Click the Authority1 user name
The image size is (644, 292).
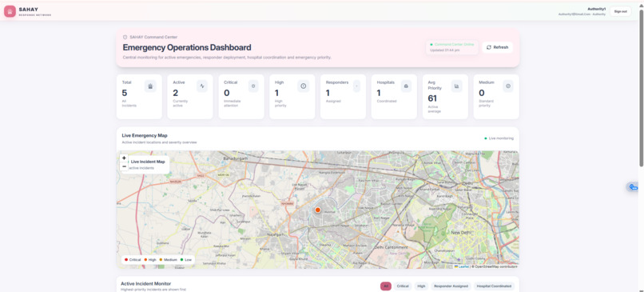(596, 9)
